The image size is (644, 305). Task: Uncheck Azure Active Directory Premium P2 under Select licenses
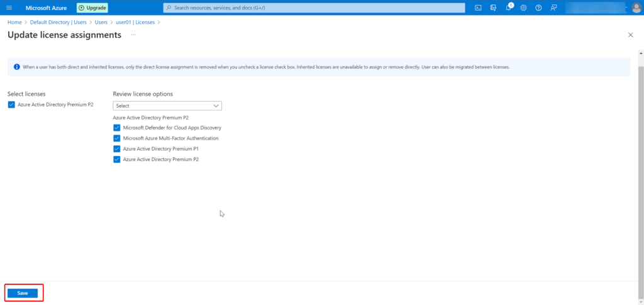[11, 104]
